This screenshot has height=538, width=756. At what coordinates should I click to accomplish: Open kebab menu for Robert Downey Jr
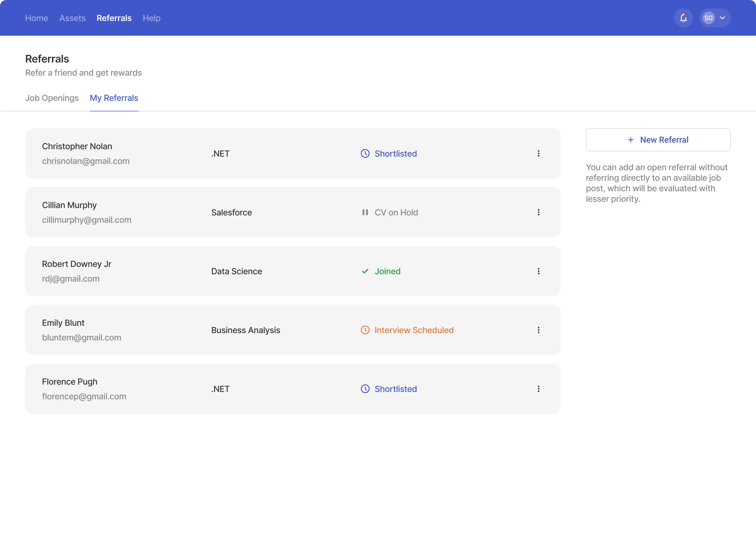click(x=539, y=271)
